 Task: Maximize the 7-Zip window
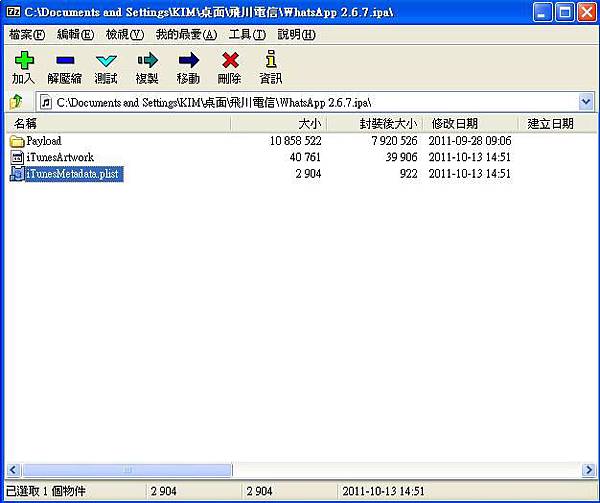564,12
